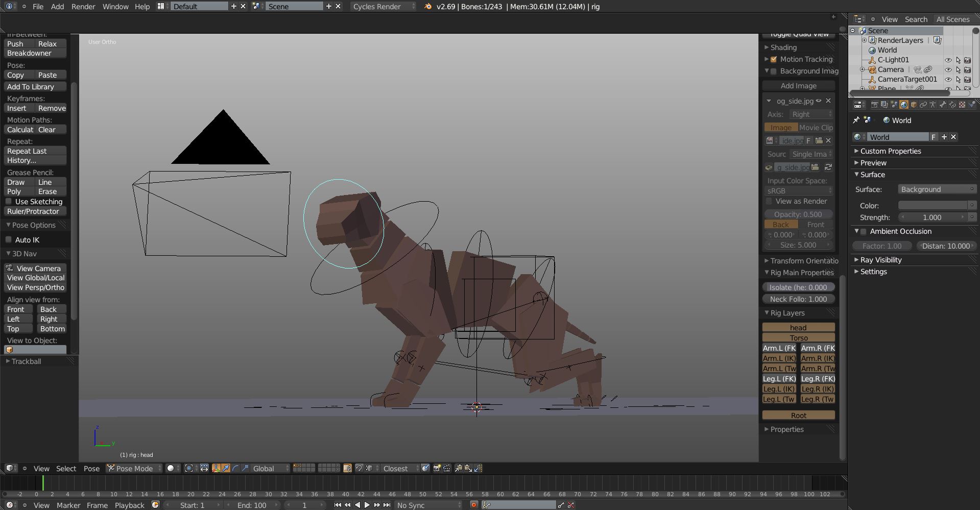Play animation forward in timeline
The width and height of the screenshot is (980, 510).
[x=367, y=505]
